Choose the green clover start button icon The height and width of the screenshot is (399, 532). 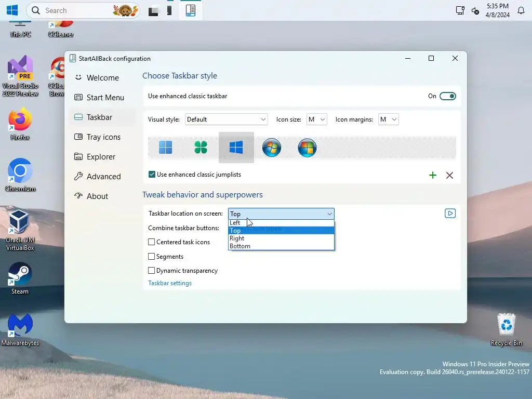pos(201,148)
